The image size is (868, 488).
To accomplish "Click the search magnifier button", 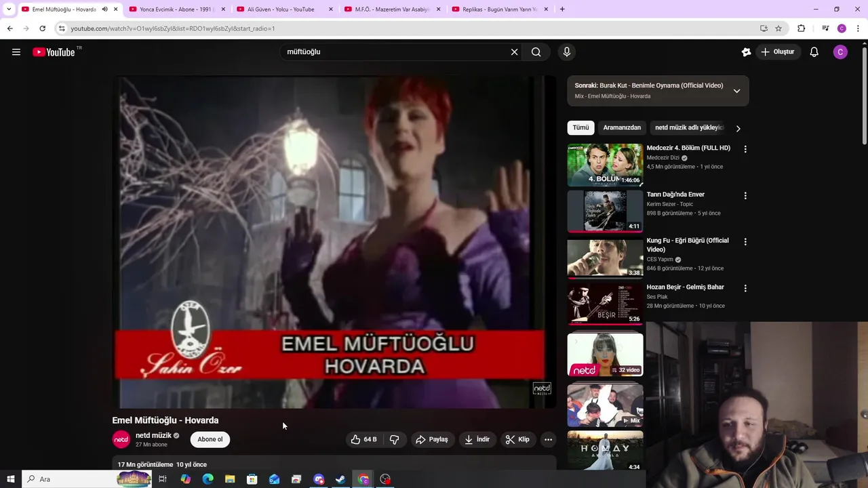I will click(x=536, y=52).
